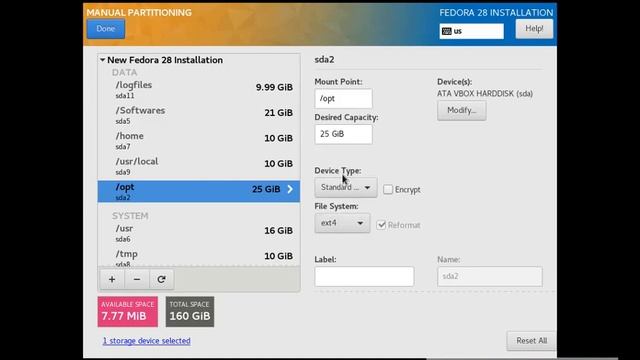Collapse the New Fedora 28 Installation tree

pyautogui.click(x=102, y=60)
